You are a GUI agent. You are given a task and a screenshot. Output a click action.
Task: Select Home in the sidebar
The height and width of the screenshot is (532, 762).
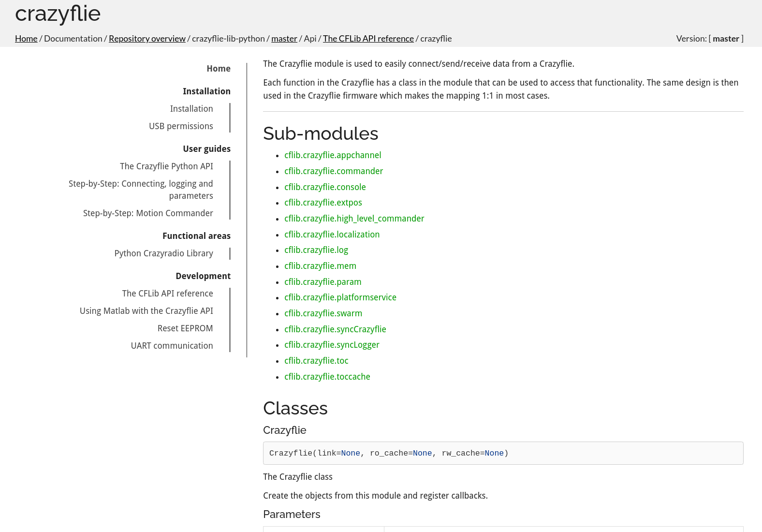click(x=219, y=69)
